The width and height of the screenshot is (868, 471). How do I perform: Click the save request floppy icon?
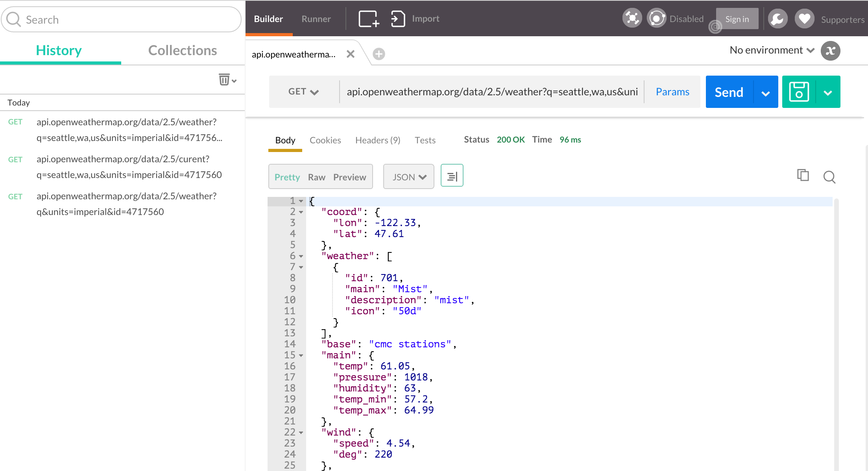(799, 92)
